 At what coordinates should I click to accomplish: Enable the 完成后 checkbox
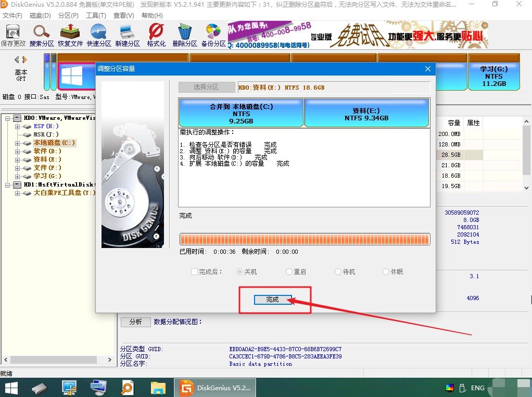point(194,272)
